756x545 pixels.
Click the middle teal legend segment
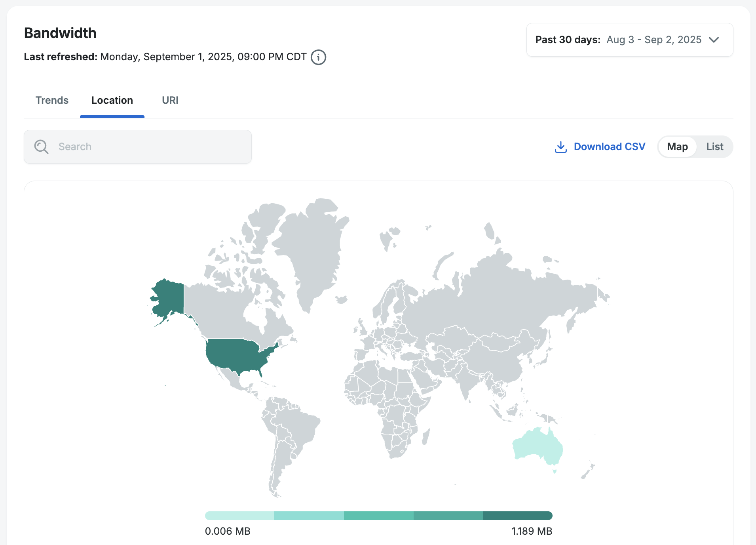click(x=378, y=516)
